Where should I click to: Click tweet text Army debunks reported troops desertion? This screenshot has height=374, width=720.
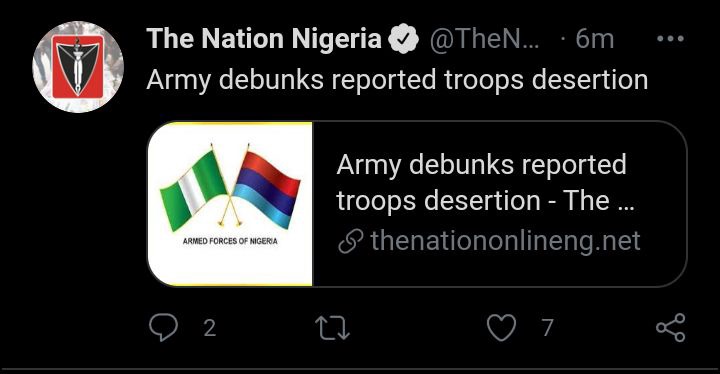(x=397, y=80)
